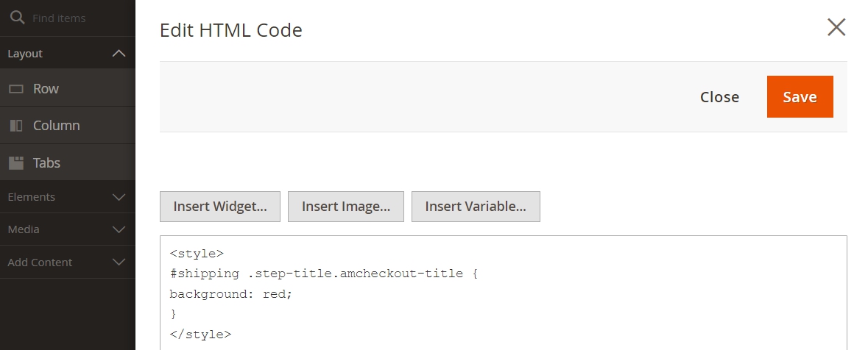Expand the Elements section
Screen dimensions: 868x350
pos(68,197)
